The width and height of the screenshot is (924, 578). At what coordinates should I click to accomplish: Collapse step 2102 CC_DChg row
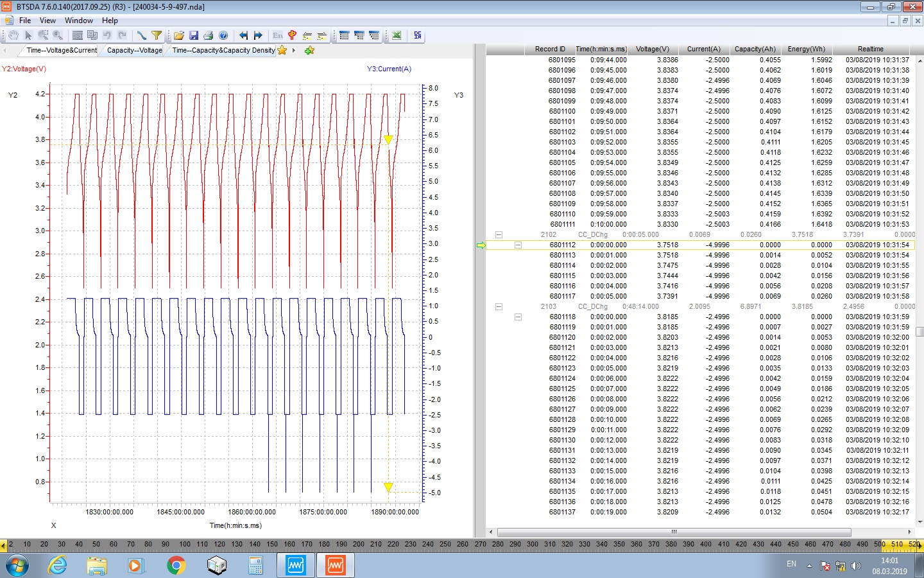pos(499,235)
